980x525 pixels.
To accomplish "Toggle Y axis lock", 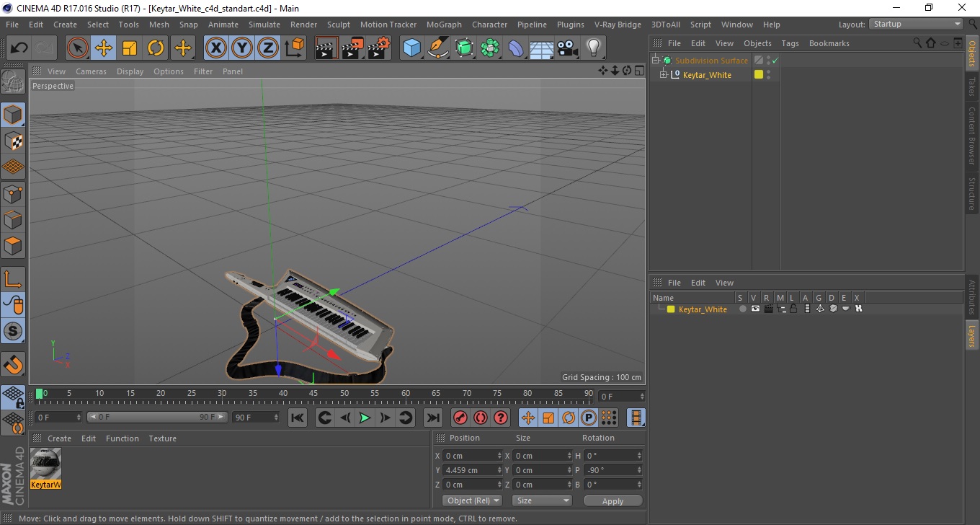I will [x=242, y=48].
